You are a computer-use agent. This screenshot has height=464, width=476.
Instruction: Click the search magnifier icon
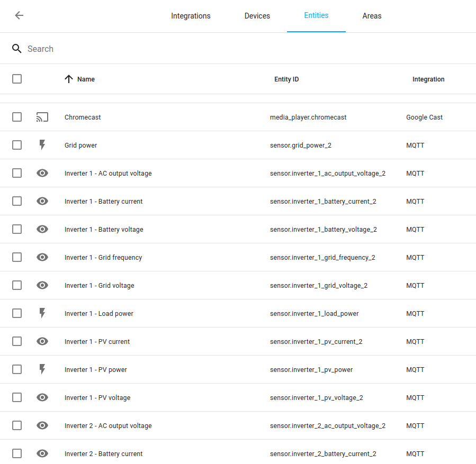tap(17, 48)
